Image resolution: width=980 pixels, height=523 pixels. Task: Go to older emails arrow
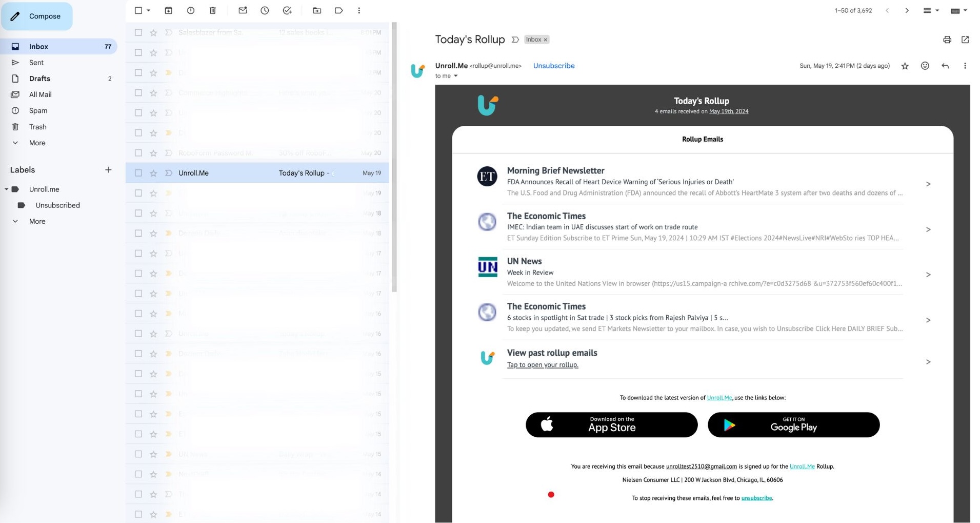[907, 10]
